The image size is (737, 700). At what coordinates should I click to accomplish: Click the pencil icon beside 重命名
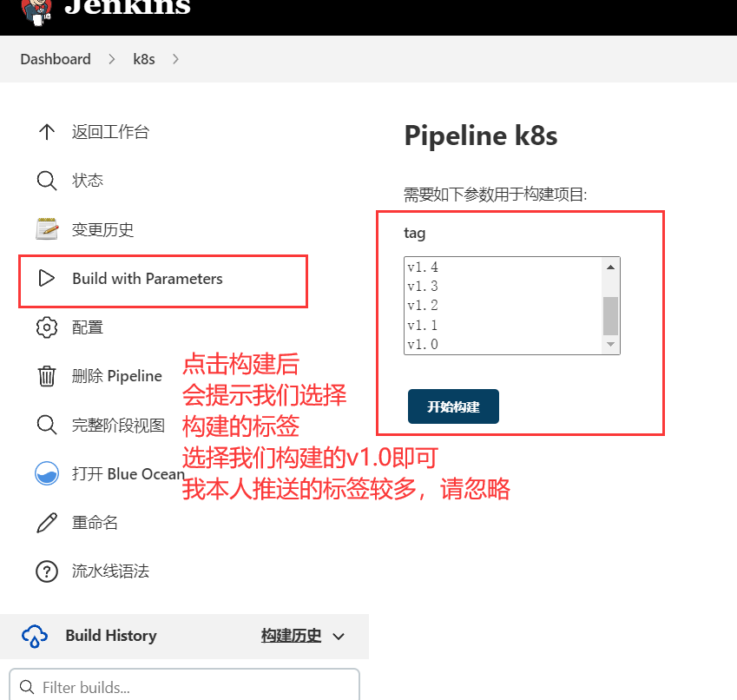pos(47,522)
